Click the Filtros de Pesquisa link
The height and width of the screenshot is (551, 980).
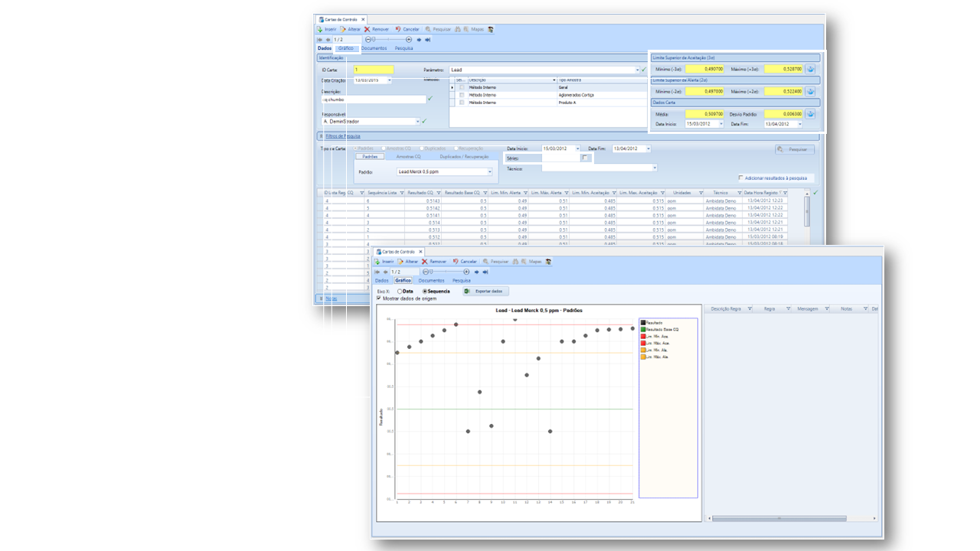(x=342, y=136)
